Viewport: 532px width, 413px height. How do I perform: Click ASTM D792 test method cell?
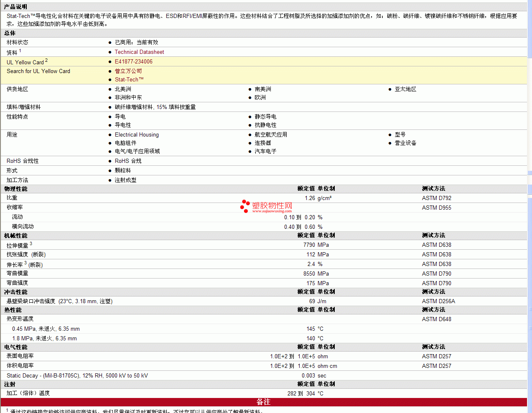point(436,198)
